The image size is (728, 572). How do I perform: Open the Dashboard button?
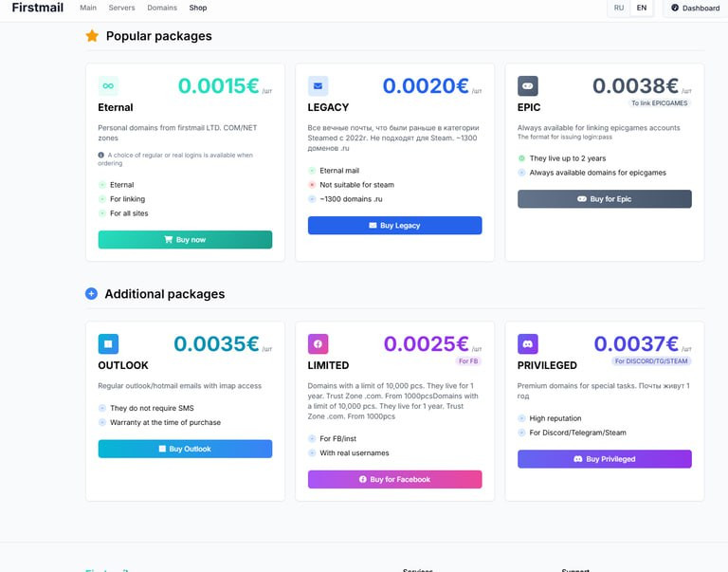click(695, 8)
